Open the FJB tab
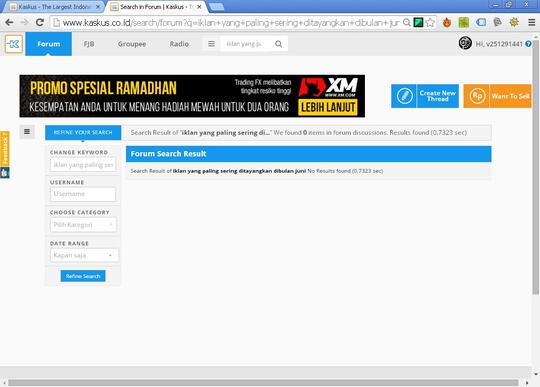This screenshot has height=387, width=540. point(89,44)
